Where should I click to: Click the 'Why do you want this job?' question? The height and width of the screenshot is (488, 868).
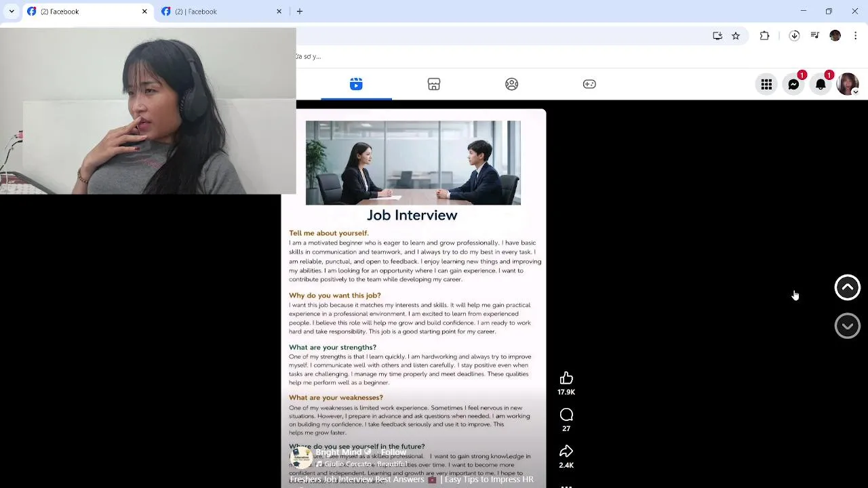[x=335, y=296]
